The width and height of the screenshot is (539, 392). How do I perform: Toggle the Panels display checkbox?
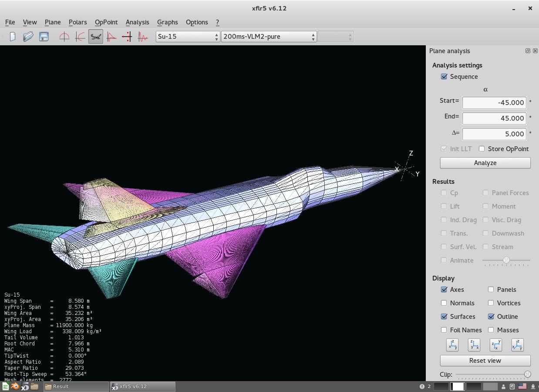tap(491, 290)
